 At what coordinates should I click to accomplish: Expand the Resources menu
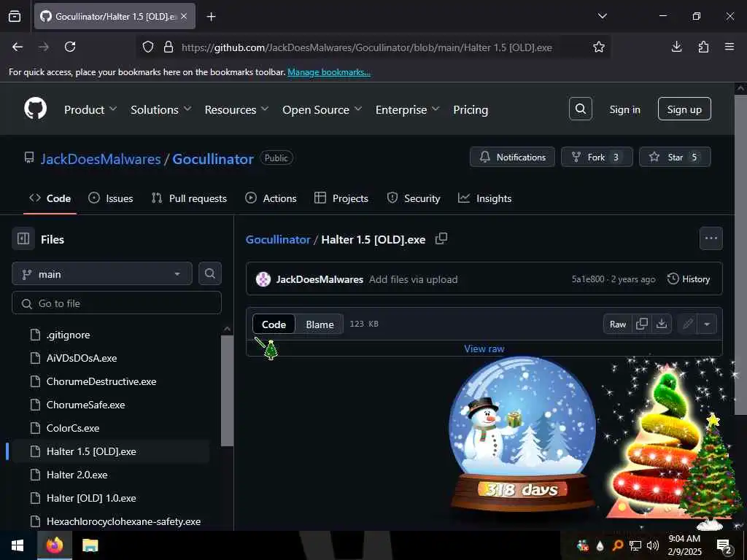pyautogui.click(x=237, y=109)
